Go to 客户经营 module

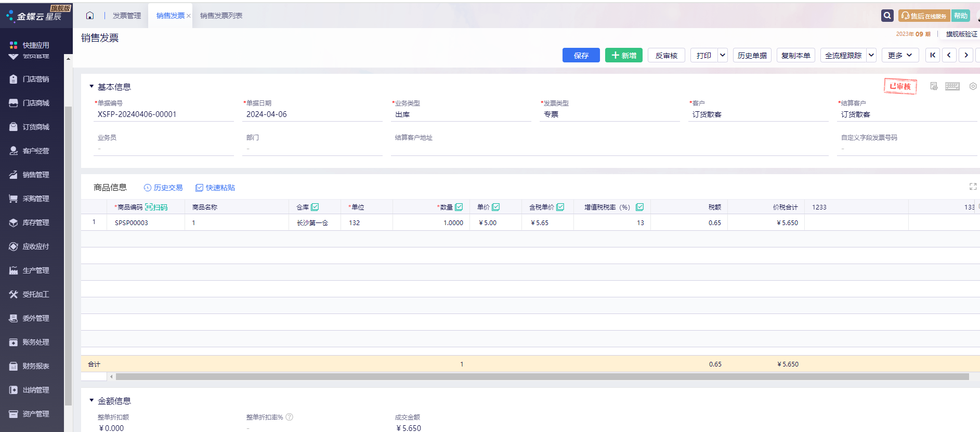point(30,151)
